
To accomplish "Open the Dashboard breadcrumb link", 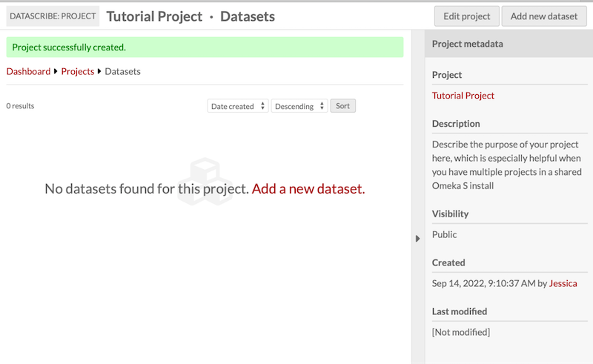I will (x=28, y=71).
